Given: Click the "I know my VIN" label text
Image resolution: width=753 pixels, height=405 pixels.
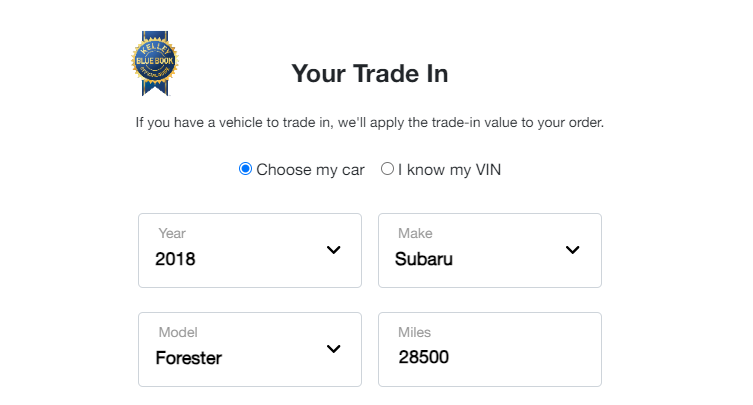Looking at the screenshot, I should click(x=449, y=170).
